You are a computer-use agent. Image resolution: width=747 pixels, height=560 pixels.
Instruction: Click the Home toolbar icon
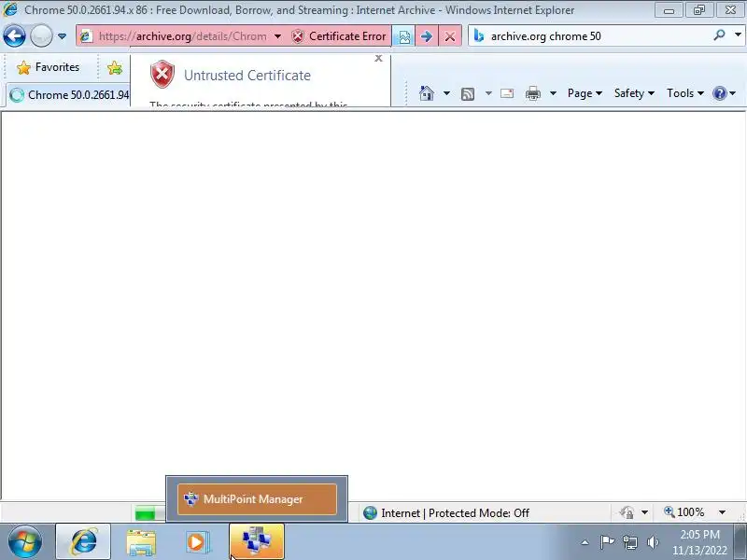427,93
